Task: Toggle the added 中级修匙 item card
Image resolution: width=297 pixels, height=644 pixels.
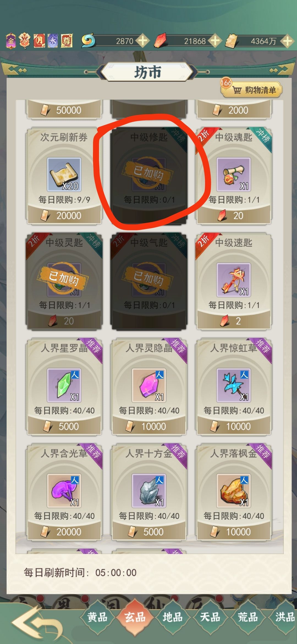Action: pos(149,176)
